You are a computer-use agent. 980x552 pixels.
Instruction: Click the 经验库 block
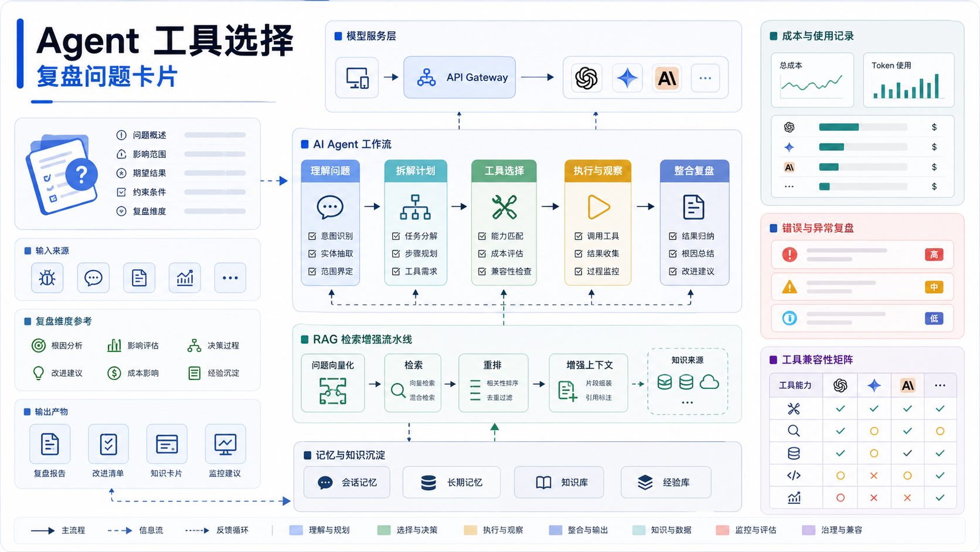tap(666, 482)
